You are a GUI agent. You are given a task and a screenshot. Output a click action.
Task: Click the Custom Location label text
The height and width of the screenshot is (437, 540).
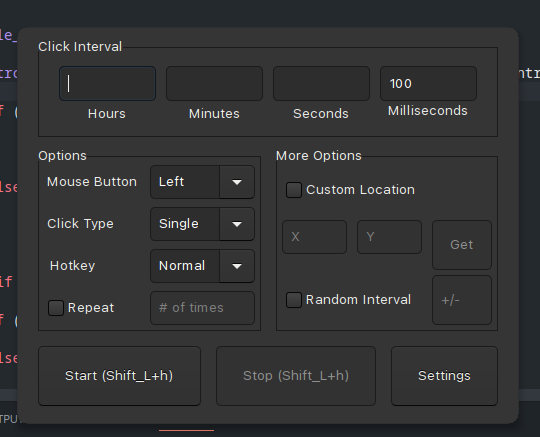pyautogui.click(x=361, y=190)
